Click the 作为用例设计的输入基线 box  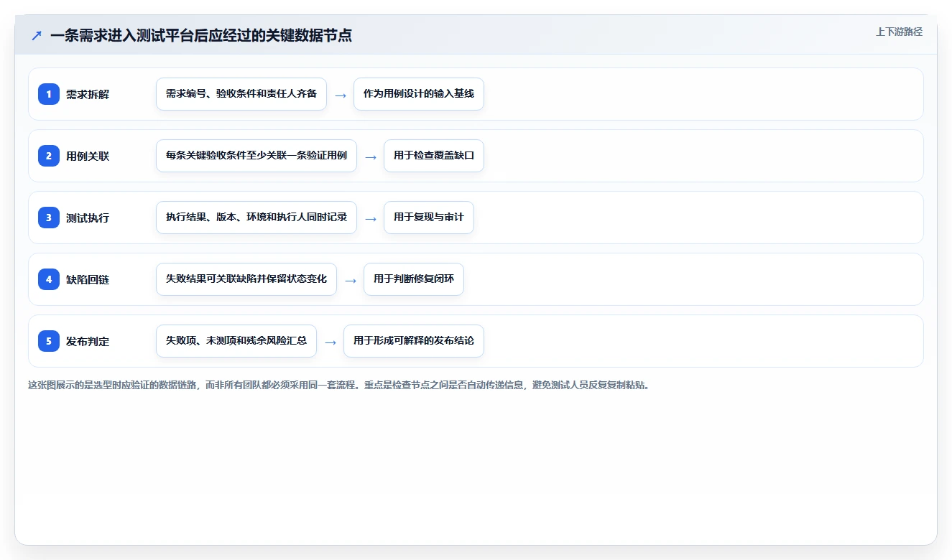[419, 94]
